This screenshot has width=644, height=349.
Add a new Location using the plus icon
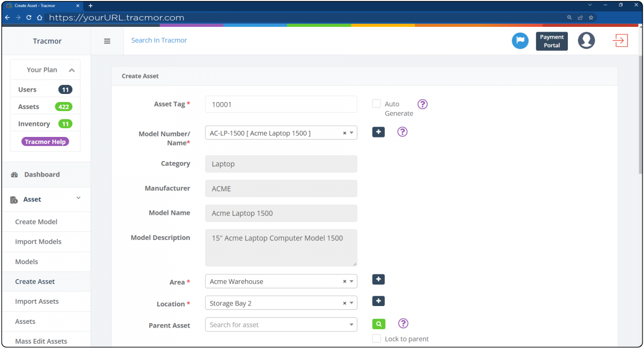(x=378, y=301)
